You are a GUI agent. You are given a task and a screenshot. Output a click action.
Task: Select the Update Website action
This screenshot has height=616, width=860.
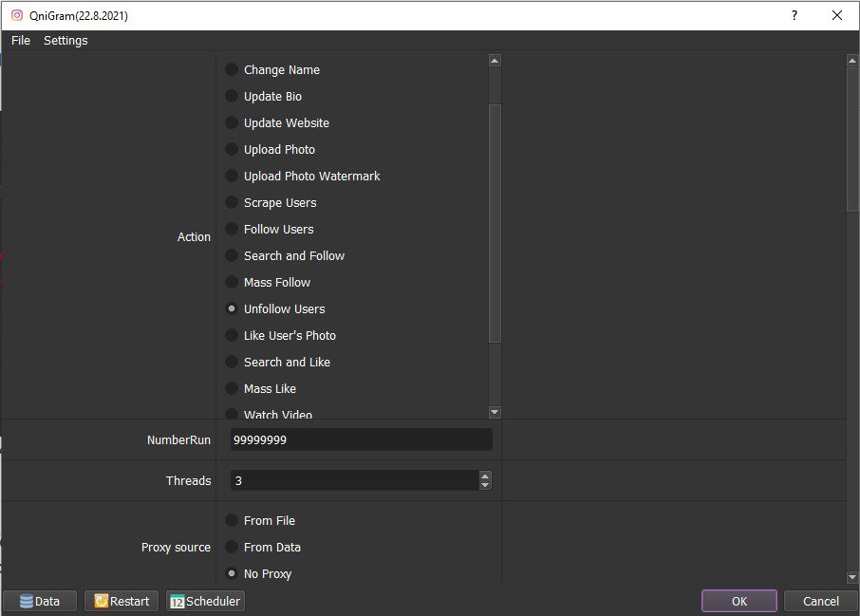click(x=277, y=122)
